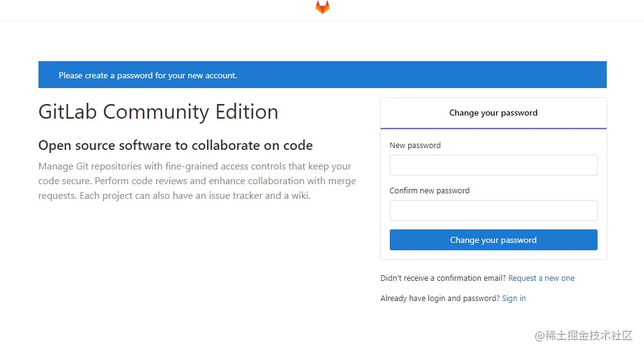Screen dimensions: 644x353
Task: Focus the New password field
Action: tap(493, 165)
